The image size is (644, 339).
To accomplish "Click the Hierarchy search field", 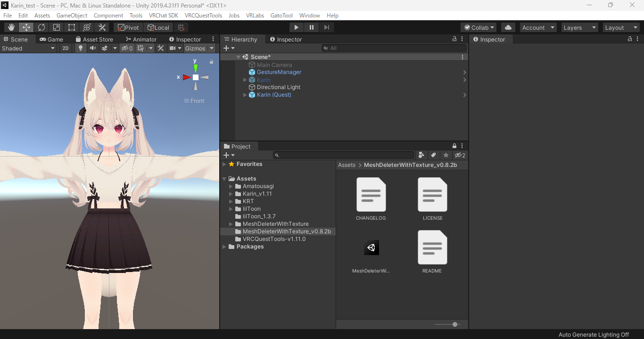I will coord(394,48).
